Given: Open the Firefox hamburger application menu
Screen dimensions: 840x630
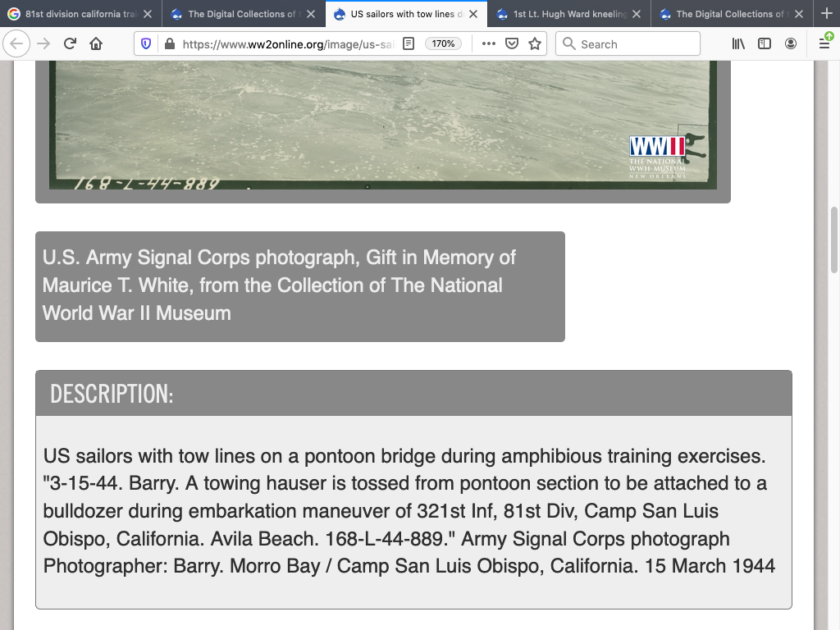Looking at the screenshot, I should click(x=824, y=44).
